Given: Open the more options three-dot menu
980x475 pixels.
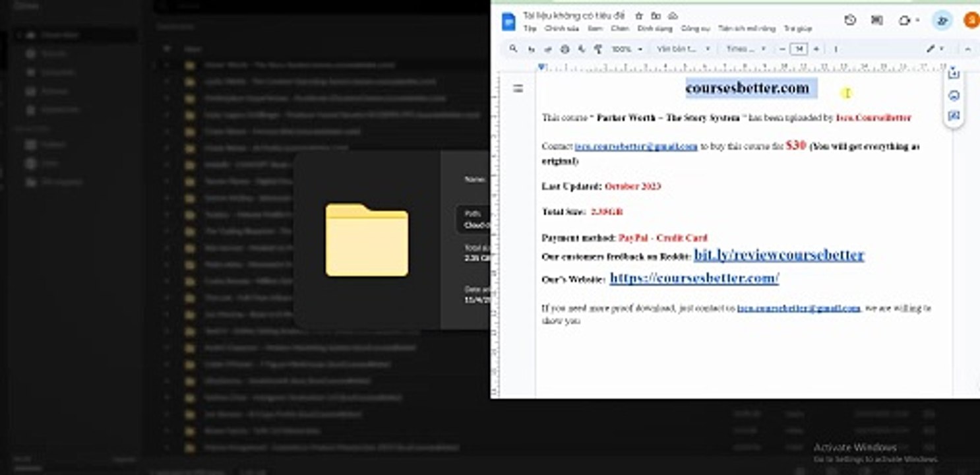Looking at the screenshot, I should coord(836,49).
